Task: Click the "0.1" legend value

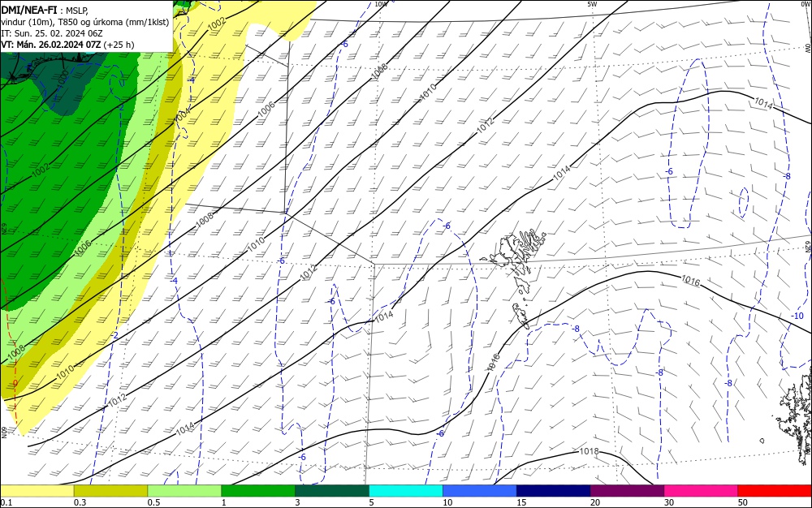Action: [6, 503]
